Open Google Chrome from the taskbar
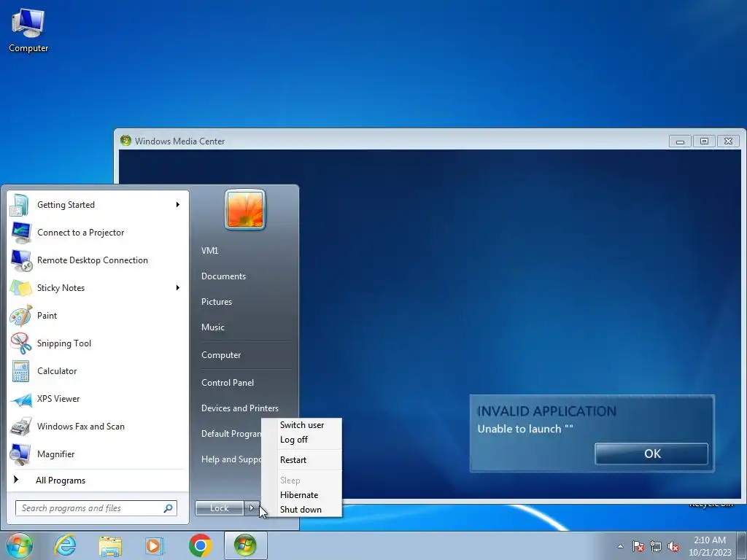Screen dimensions: 747x560 (200, 545)
